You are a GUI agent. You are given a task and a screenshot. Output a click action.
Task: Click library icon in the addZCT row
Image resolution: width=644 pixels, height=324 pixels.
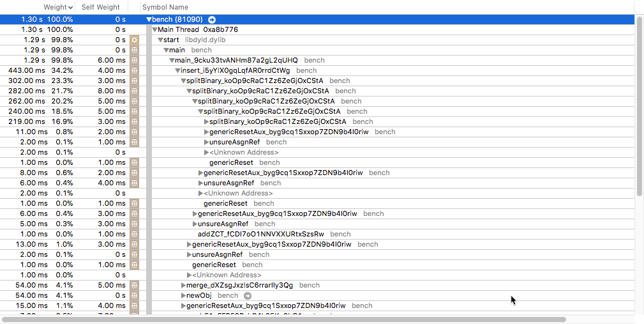(134, 235)
